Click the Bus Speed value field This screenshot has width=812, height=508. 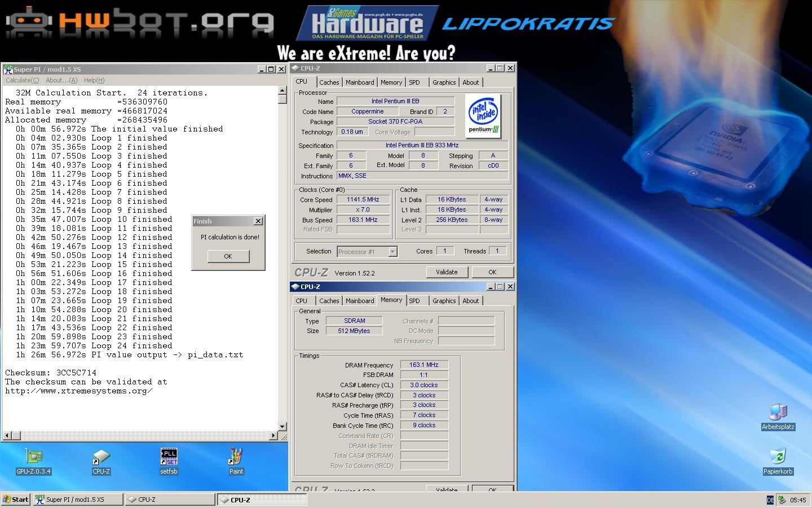click(x=363, y=220)
